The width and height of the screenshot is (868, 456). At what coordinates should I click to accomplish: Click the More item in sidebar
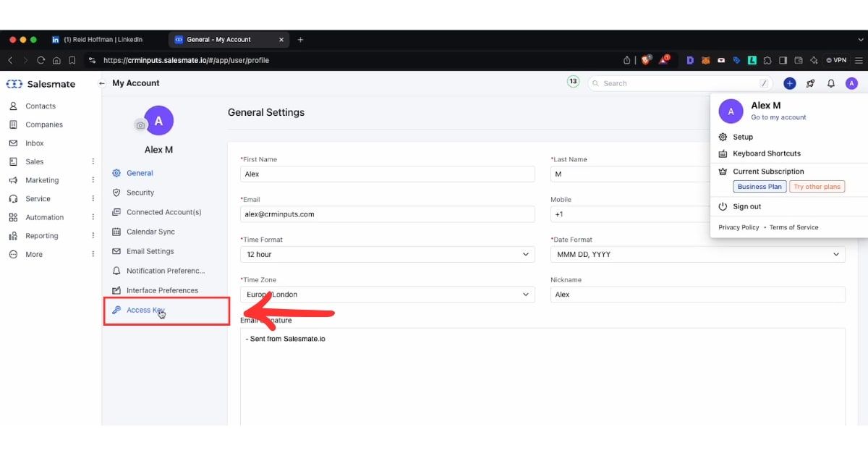point(33,254)
